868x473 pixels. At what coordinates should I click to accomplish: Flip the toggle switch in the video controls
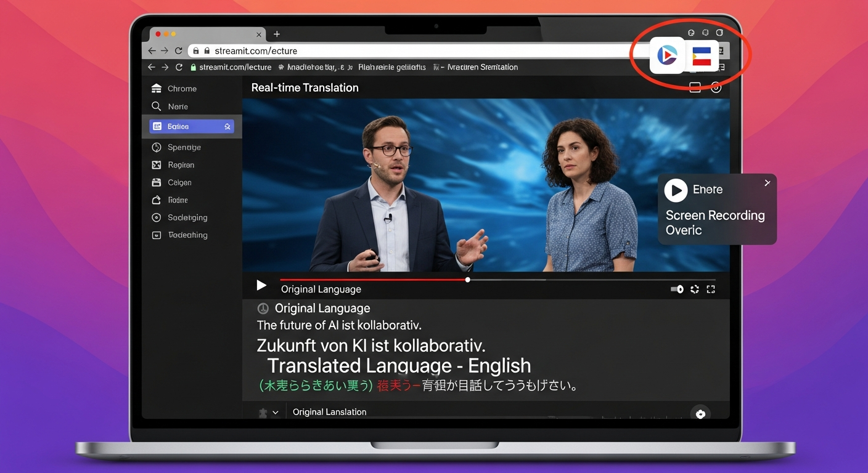pyautogui.click(x=677, y=289)
